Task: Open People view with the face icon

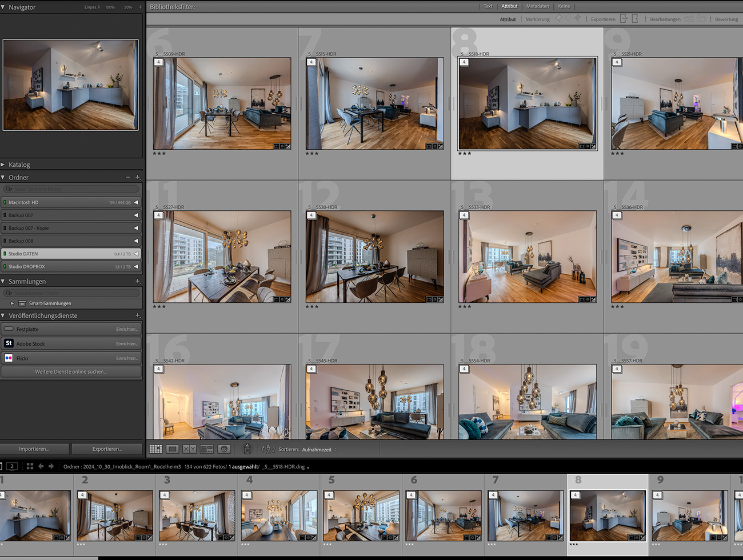Action: click(x=224, y=449)
